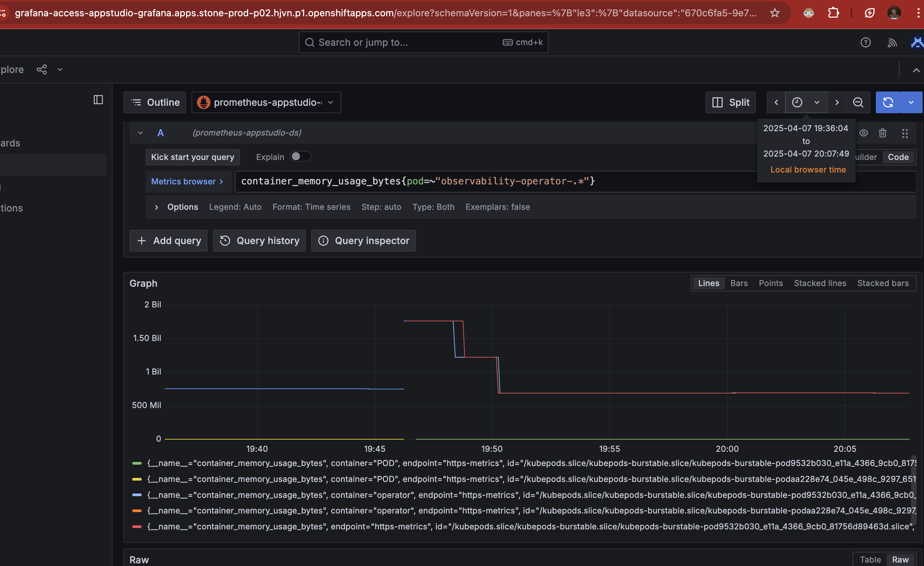Image resolution: width=924 pixels, height=566 pixels.
Task: Click the Query inspector button
Action: click(363, 241)
